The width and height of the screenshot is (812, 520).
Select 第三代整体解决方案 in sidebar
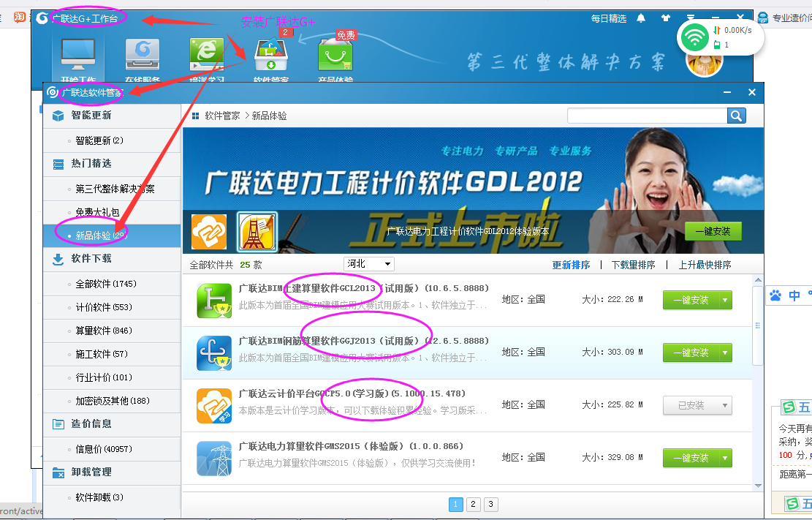point(112,189)
